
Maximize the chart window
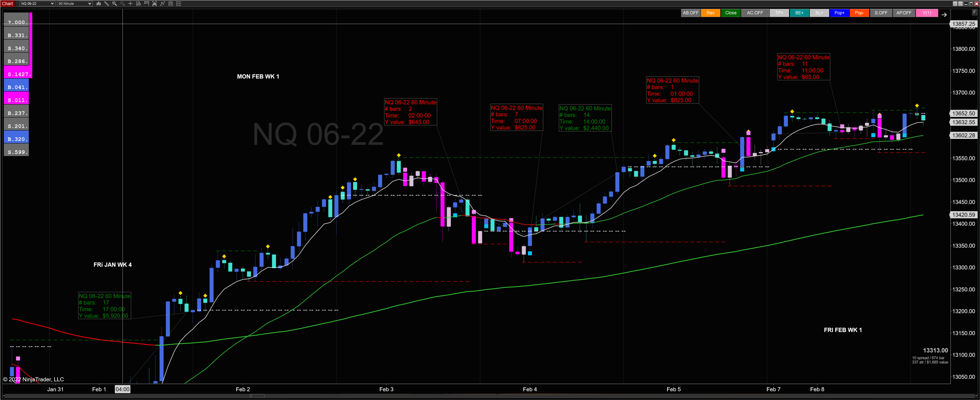(971, 4)
